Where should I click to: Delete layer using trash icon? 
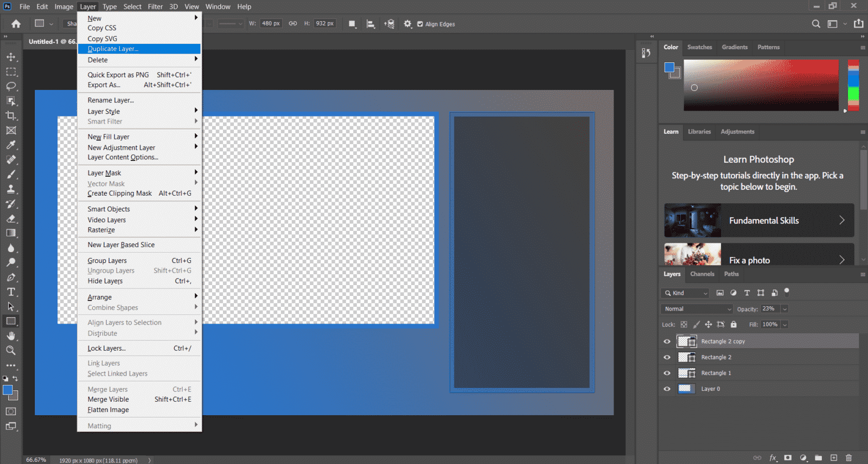pyautogui.click(x=849, y=458)
